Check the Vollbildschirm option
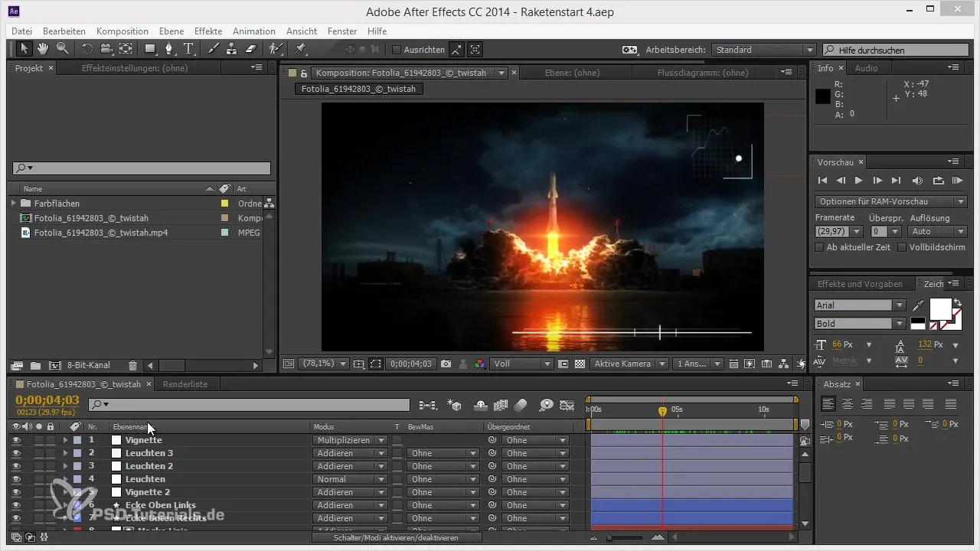 tap(902, 247)
